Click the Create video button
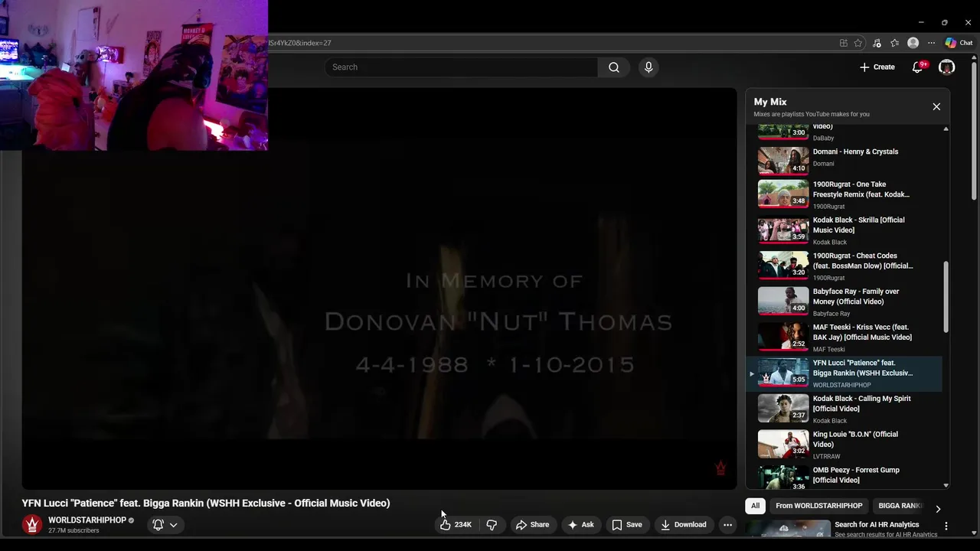Viewport: 980px width, 551px height. (x=877, y=67)
